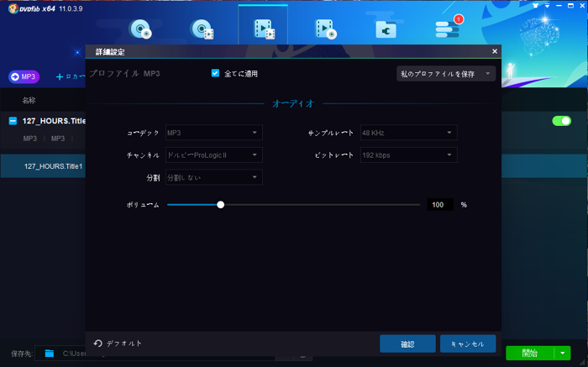Open the ビットレート 192 kbps dropdown
Image resolution: width=588 pixels, height=367 pixels.
click(x=409, y=155)
